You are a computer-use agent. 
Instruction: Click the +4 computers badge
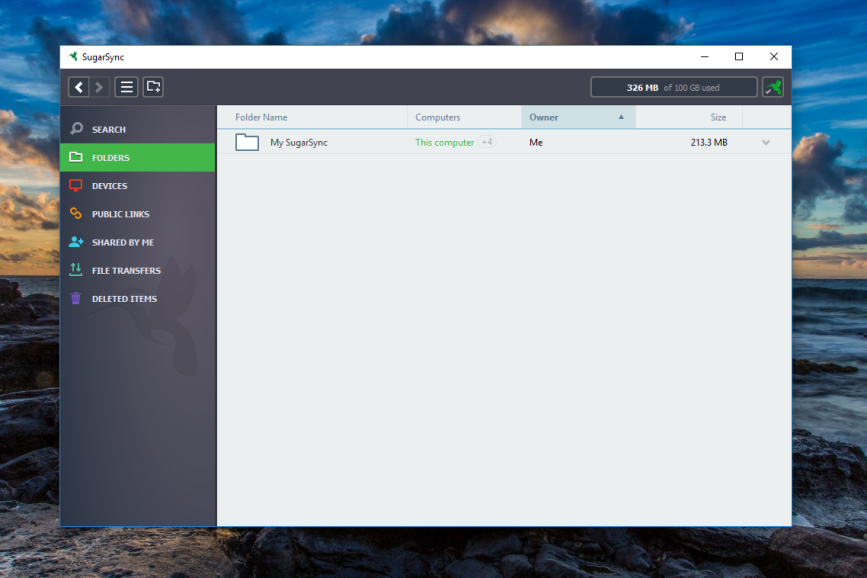pos(487,142)
